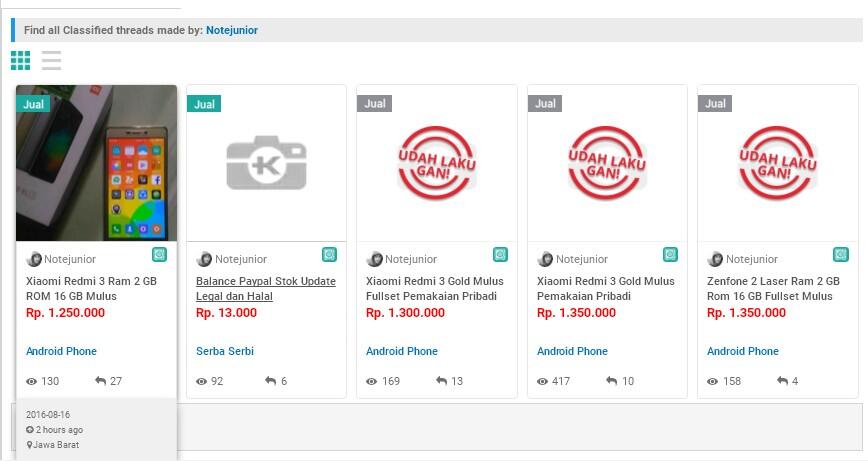Image resolution: width=868 pixels, height=461 pixels.
Task: Click the Jual badge on Zenfone 2 Laser card
Action: pyautogui.click(x=715, y=103)
